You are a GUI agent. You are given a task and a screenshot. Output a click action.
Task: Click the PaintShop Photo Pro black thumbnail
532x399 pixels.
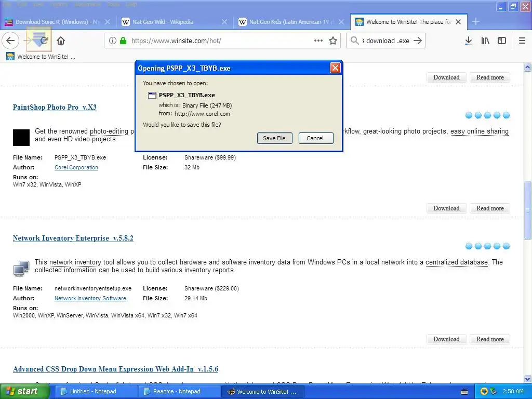tap(21, 137)
